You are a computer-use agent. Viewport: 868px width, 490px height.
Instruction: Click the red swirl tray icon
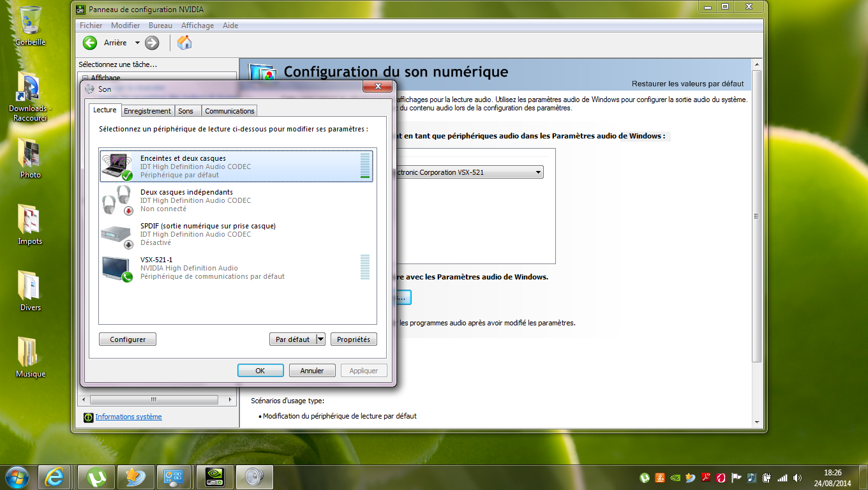tap(721, 477)
